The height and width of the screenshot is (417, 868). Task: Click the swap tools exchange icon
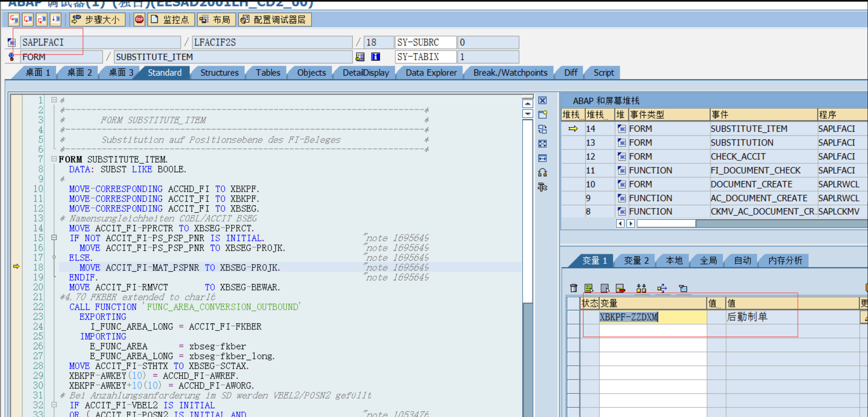(542, 173)
